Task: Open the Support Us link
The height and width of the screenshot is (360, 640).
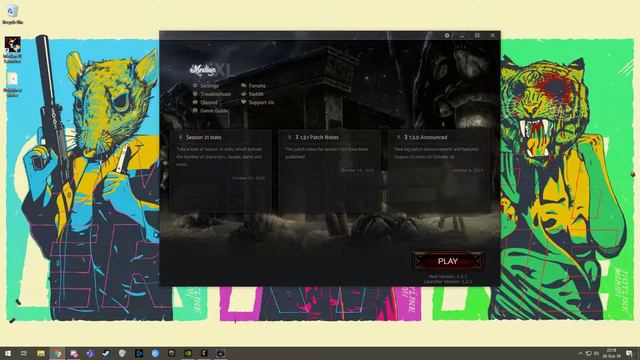Action: click(x=261, y=102)
